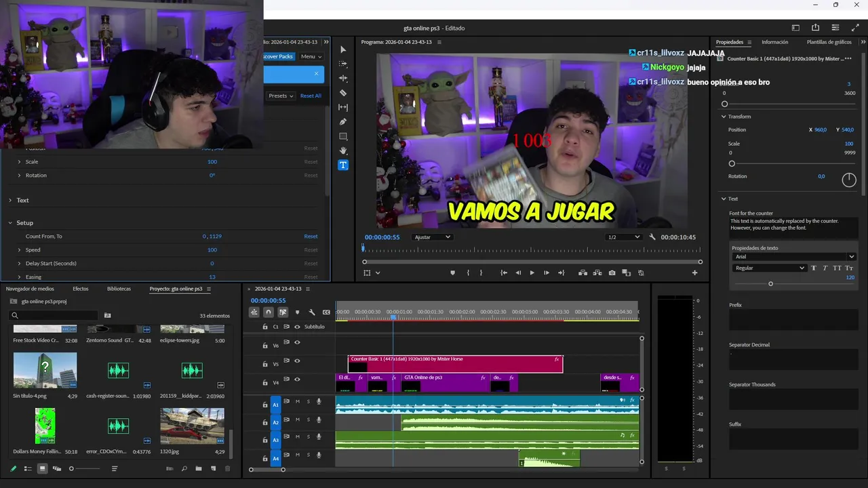This screenshot has width=868, height=488.
Task: Go to In point
Action: 504,272
